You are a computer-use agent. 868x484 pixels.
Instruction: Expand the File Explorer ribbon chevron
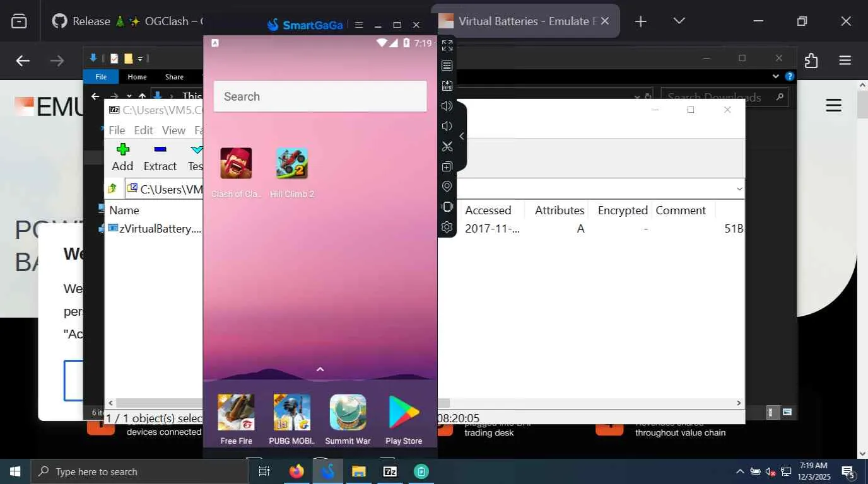(776, 76)
